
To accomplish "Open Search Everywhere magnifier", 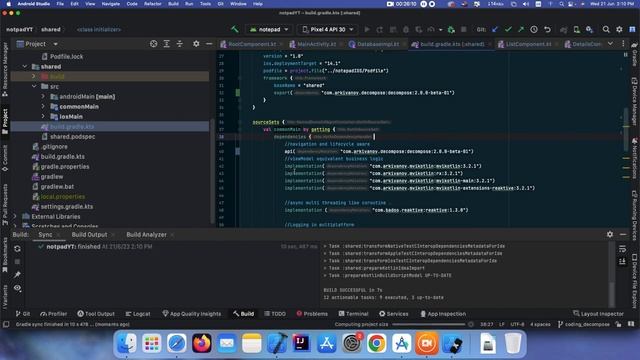I will click(606, 29).
